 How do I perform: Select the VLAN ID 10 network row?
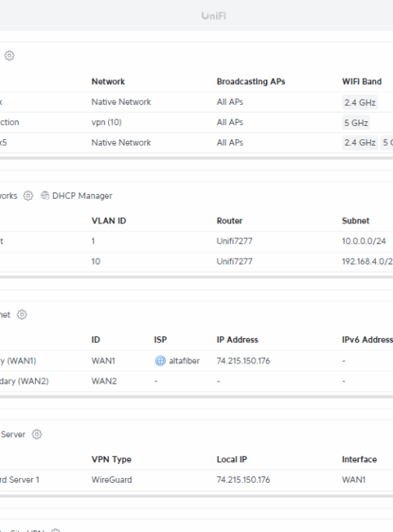pyautogui.click(x=196, y=262)
